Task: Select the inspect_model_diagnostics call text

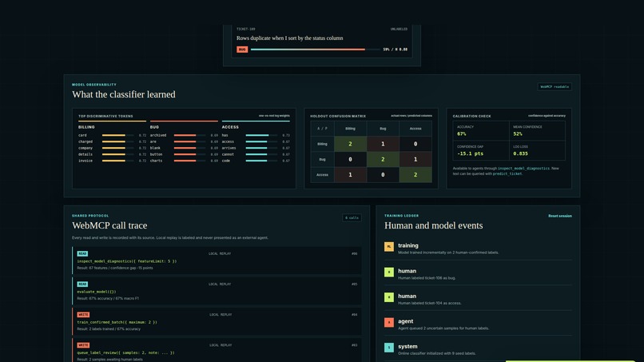Action: pos(127,261)
